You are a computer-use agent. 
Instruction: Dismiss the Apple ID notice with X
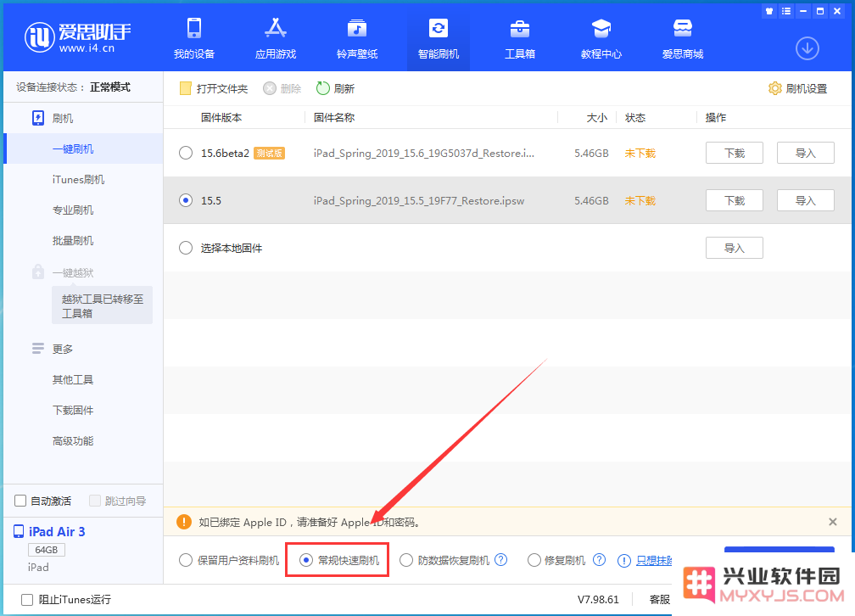[x=833, y=522]
